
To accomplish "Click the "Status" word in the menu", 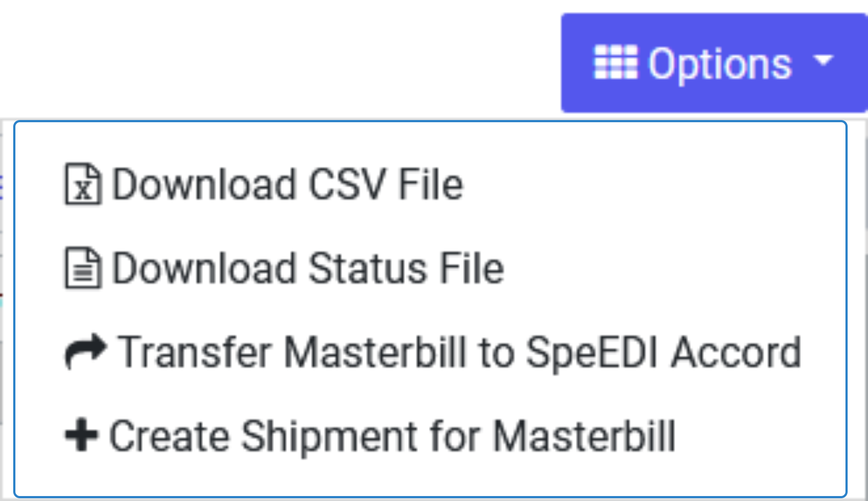I will pos(367,268).
